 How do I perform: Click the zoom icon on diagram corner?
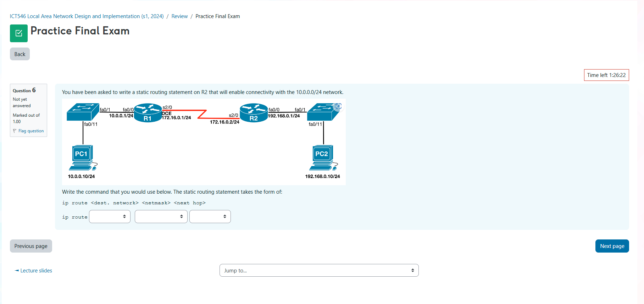(x=338, y=106)
